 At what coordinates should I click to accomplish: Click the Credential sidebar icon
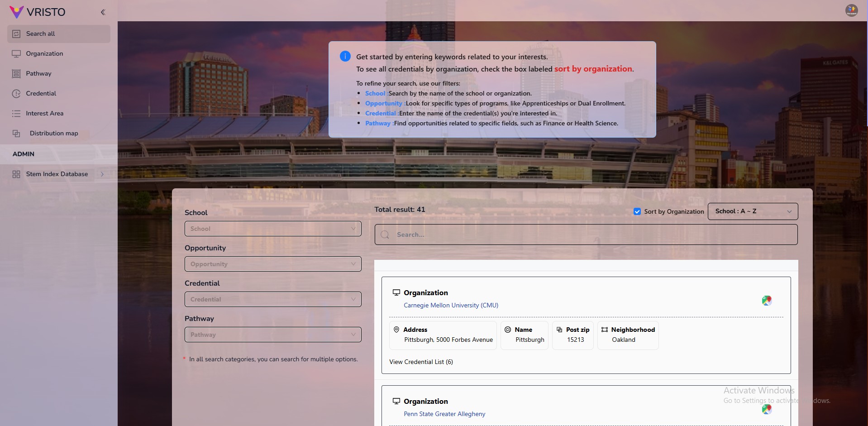tap(16, 94)
